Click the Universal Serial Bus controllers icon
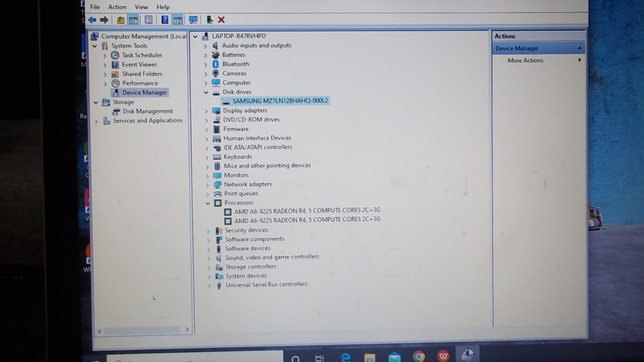This screenshot has height=362, width=644. (x=219, y=285)
